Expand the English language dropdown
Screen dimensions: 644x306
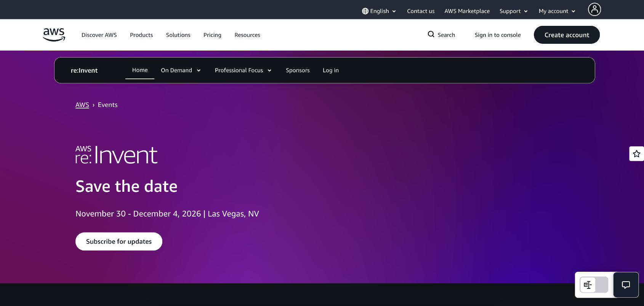(x=379, y=11)
